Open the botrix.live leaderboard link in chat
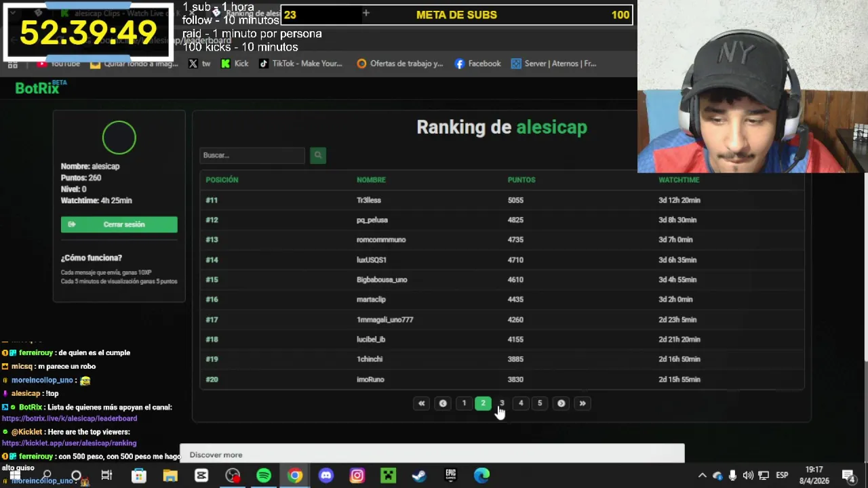868x488 pixels. coord(69,419)
